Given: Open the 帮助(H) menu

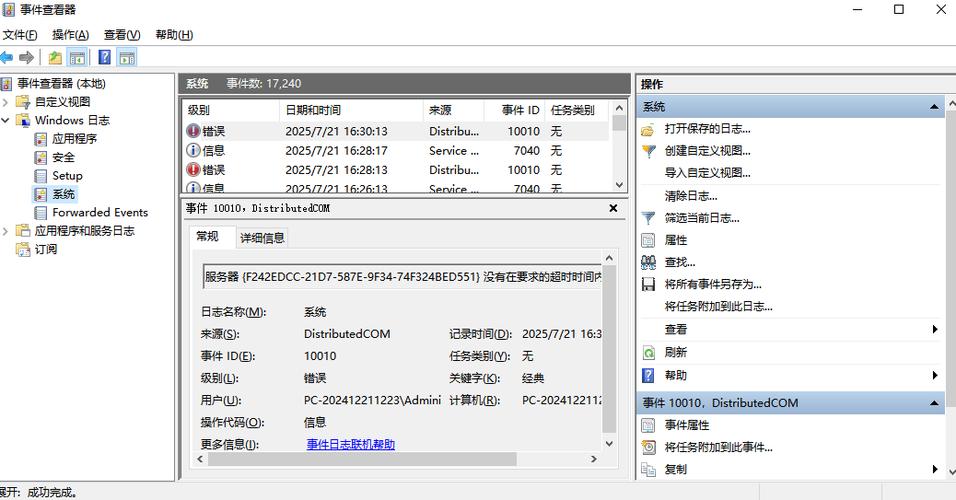Looking at the screenshot, I should (x=174, y=35).
